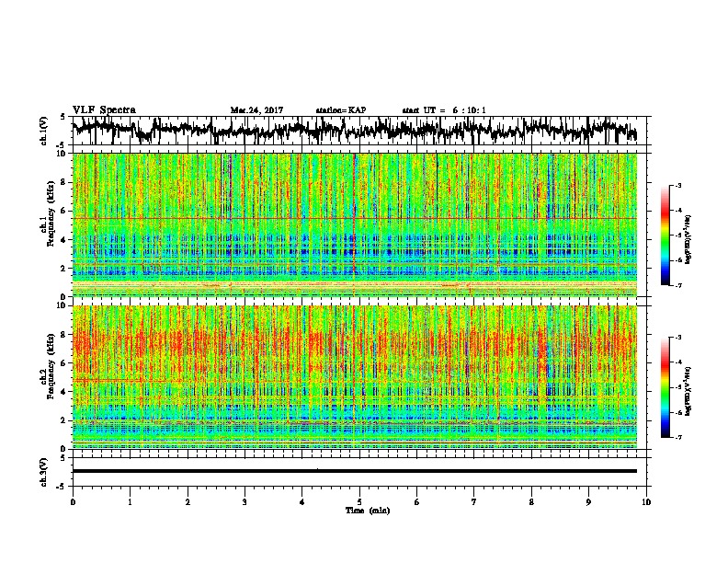
Task: Select the date text "Mar.24, 2017"
Action: [256, 110]
